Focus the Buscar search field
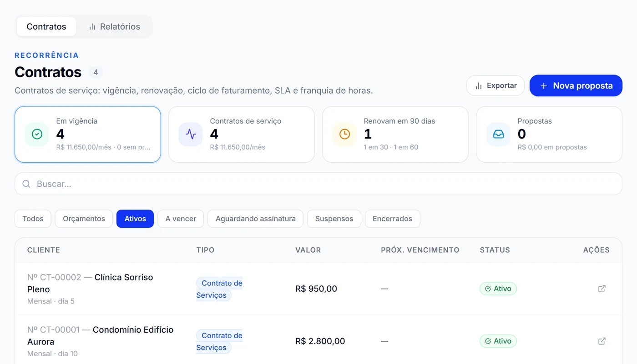Viewport: 637px width, 364px height. point(318,184)
